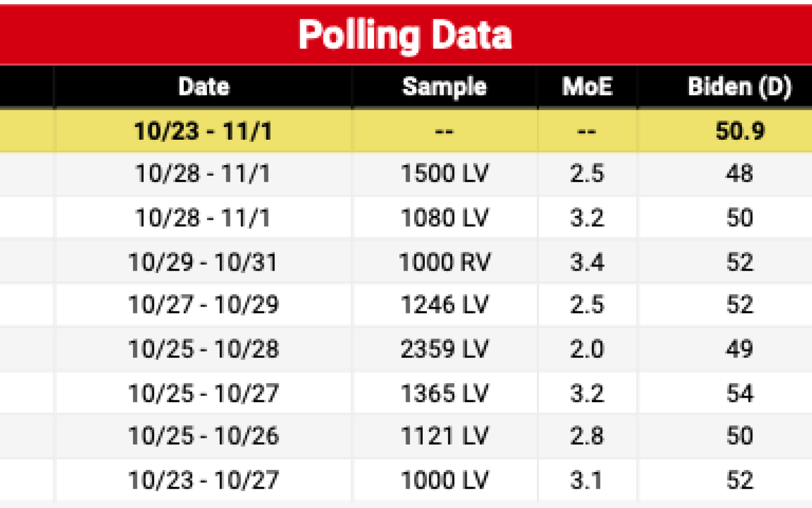
Task: Click the 1365 LV sample cell
Action: click(445, 393)
